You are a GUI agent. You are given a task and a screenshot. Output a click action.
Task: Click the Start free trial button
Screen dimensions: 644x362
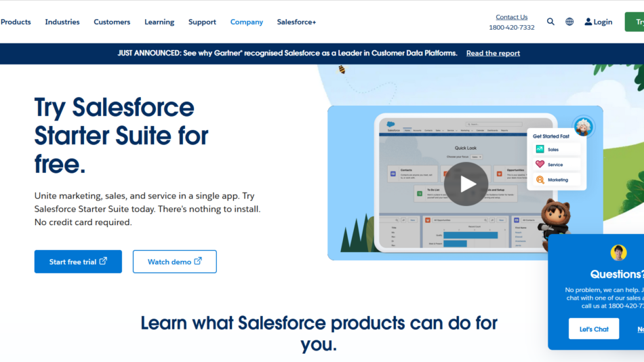click(78, 261)
